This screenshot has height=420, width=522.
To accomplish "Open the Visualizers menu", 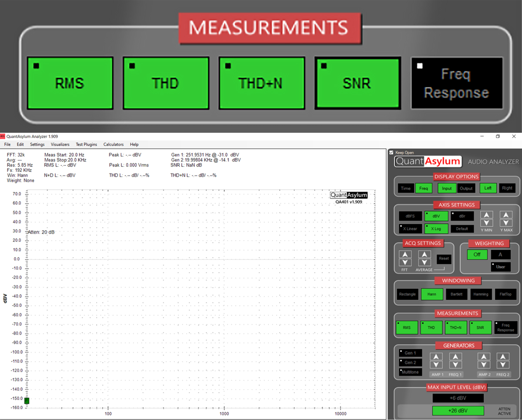I will click(60, 144).
